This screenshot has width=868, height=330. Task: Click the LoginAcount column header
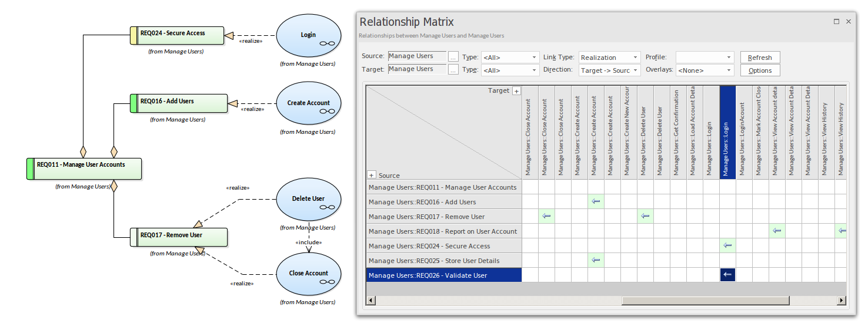tap(744, 132)
